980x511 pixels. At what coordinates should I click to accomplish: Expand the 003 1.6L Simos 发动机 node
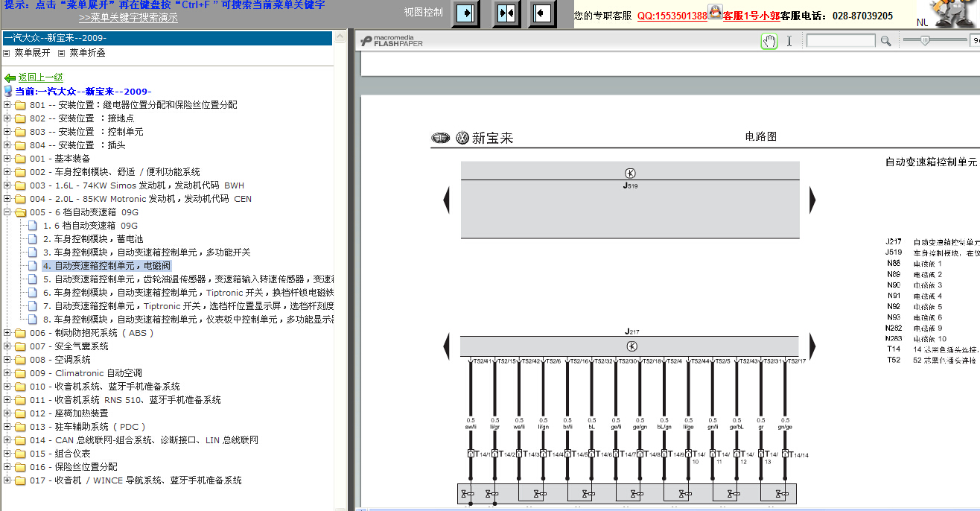coord(7,185)
